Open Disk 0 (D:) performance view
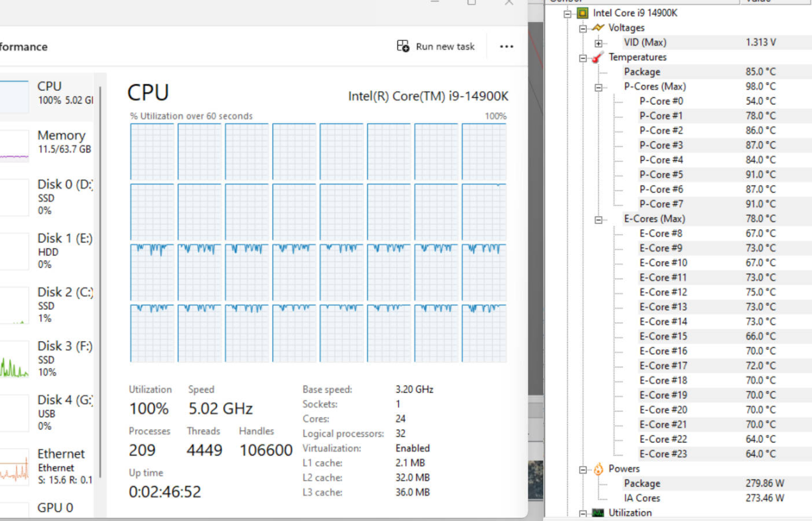This screenshot has height=521, width=812. click(46, 197)
